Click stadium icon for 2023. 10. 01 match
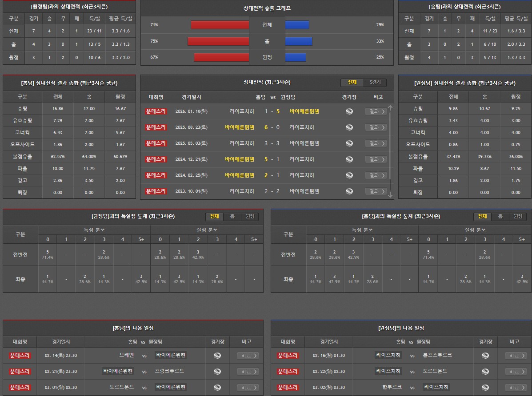The width and height of the screenshot is (532, 396). click(349, 191)
